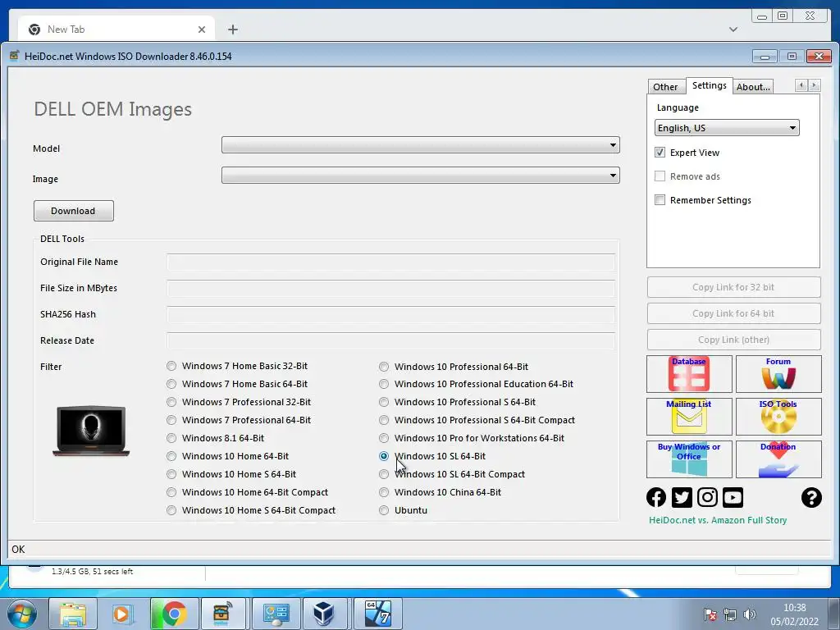Select Windows 8.1 64-Bit filter
This screenshot has height=630, width=840.
pos(171,438)
